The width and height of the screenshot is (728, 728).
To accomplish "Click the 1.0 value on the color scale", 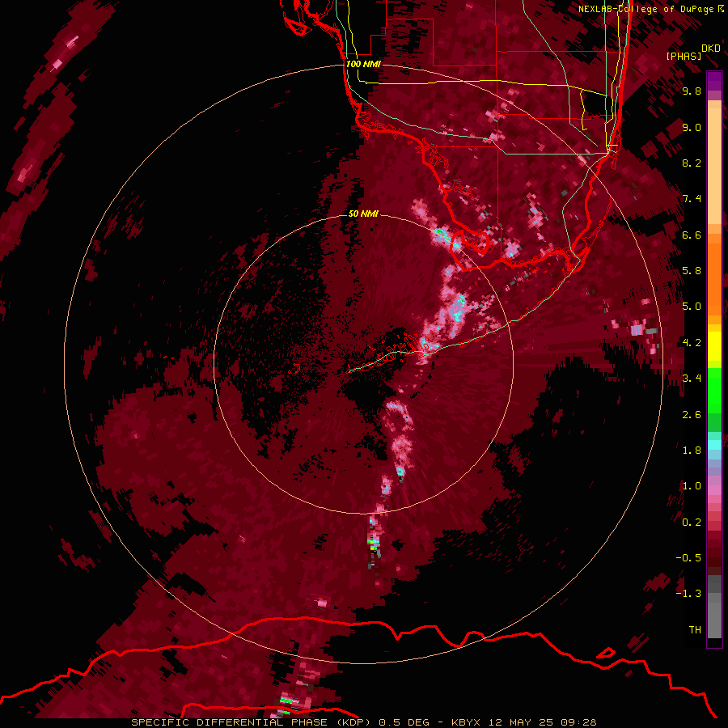I will [692, 486].
